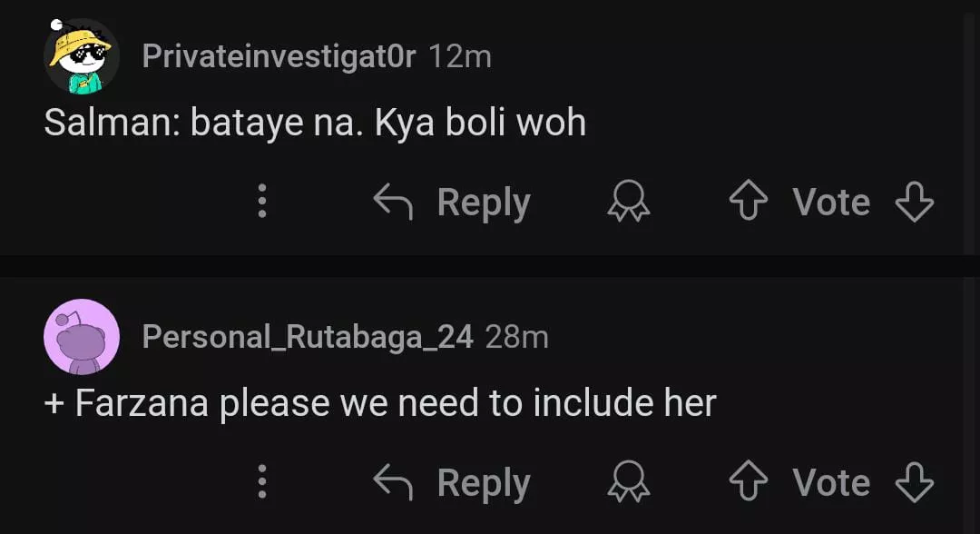The width and height of the screenshot is (980, 534).
Task: Click the reply arrow icon on Salman comment
Action: 394,203
